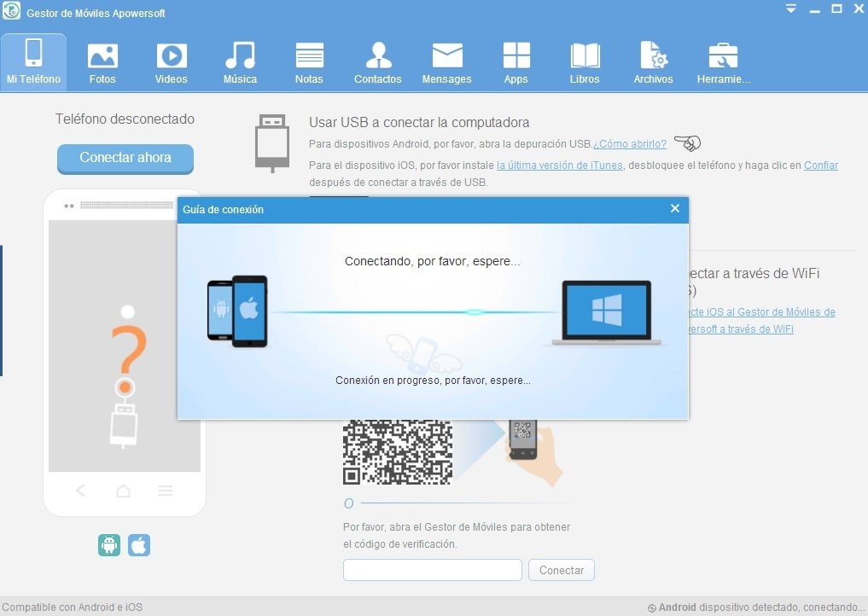Switch to the Fotos section
Screen dimensions: 868x616
[102, 62]
